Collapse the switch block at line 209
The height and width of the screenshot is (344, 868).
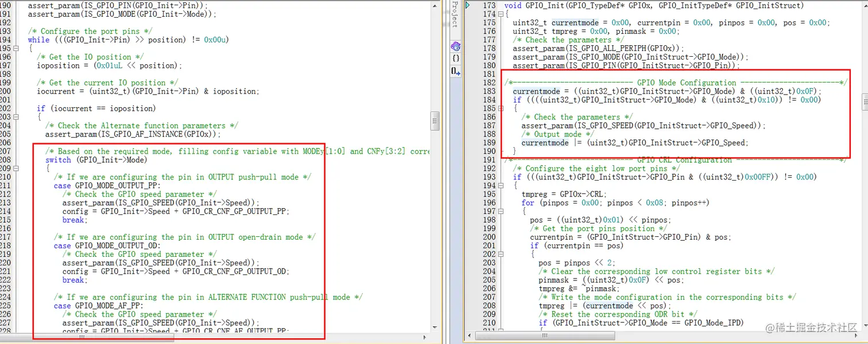[15, 169]
